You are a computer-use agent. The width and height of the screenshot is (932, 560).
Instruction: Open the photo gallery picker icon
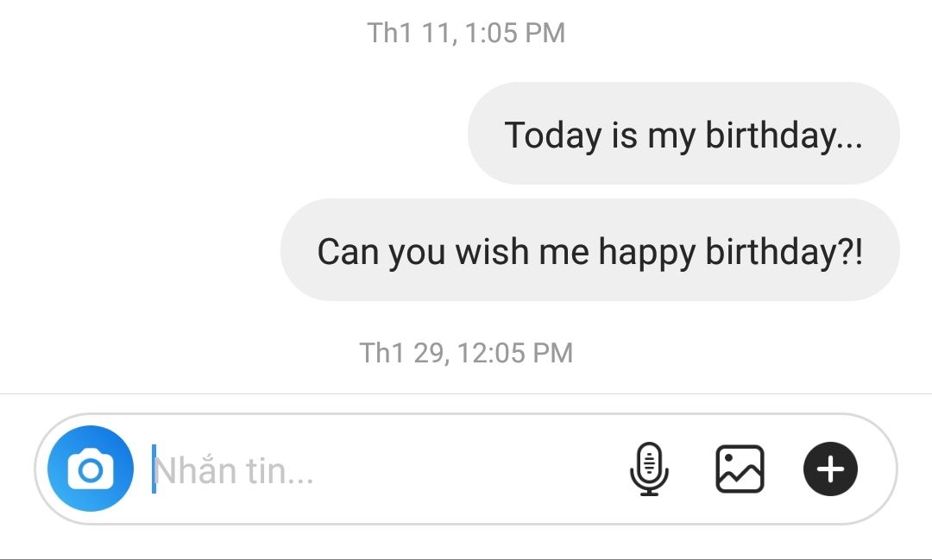point(740,469)
